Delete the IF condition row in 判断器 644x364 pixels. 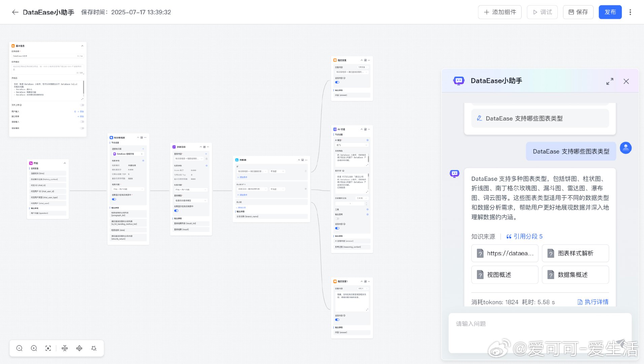point(305,171)
